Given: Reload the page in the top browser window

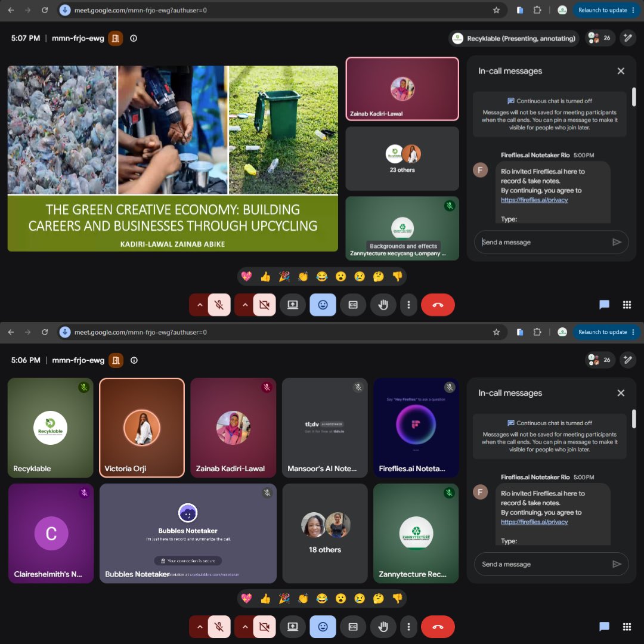Looking at the screenshot, I should click(x=44, y=10).
